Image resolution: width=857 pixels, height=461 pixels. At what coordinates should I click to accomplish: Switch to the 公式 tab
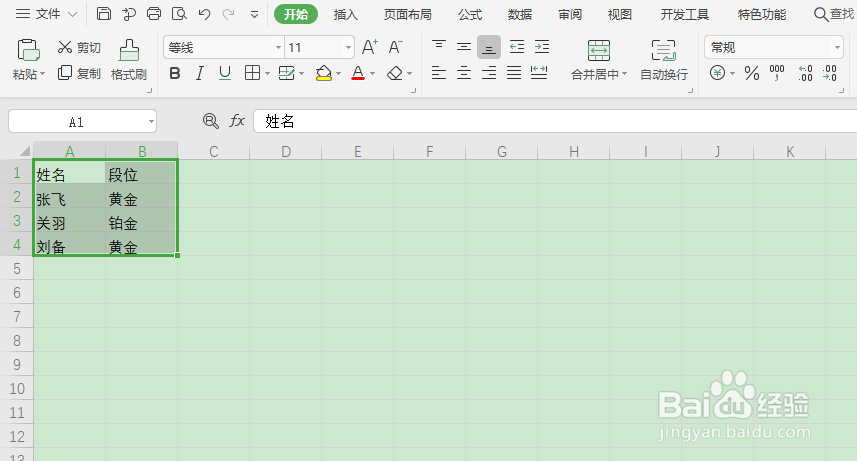[470, 15]
